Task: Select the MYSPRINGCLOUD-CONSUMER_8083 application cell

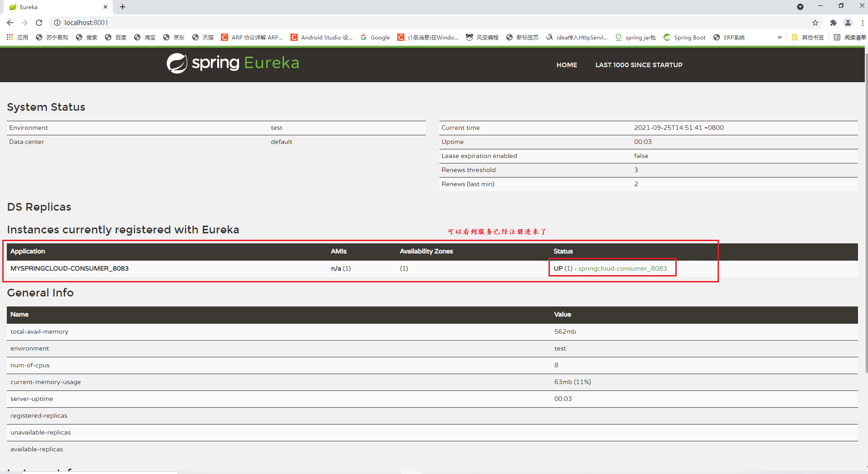Action: coord(70,268)
